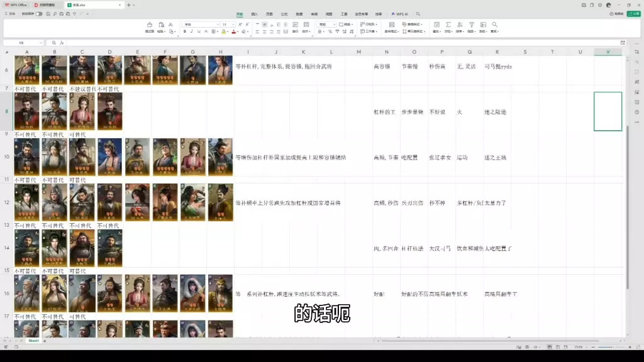644x362 pixels.
Task: Click the Freeze panes icon
Action: tap(483, 25)
